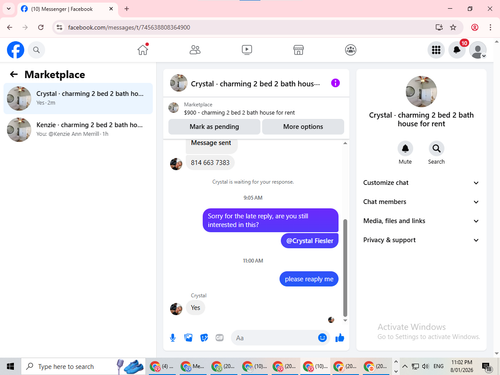Expand the Privacy & support section
The width and height of the screenshot is (500, 375).
tap(421, 240)
